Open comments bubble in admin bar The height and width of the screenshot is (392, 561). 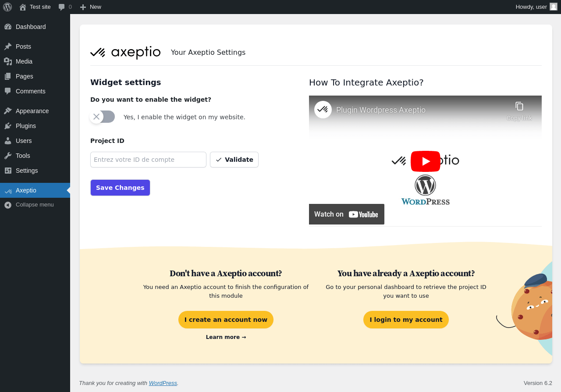coord(65,7)
